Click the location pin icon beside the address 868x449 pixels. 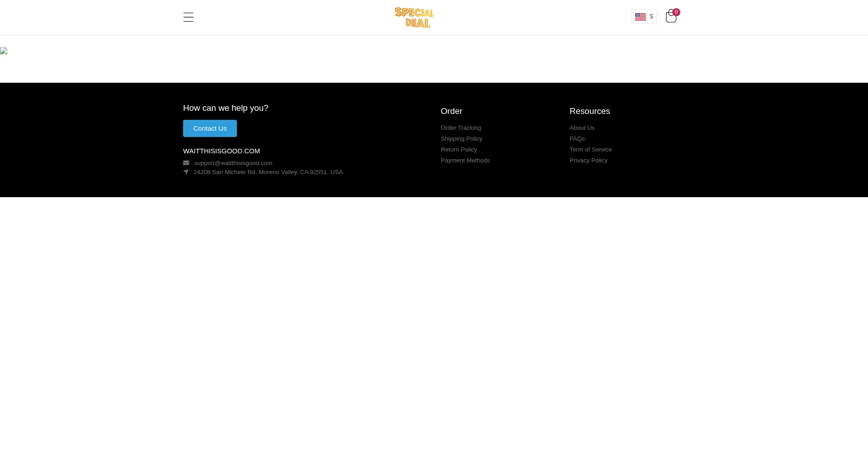click(x=186, y=172)
